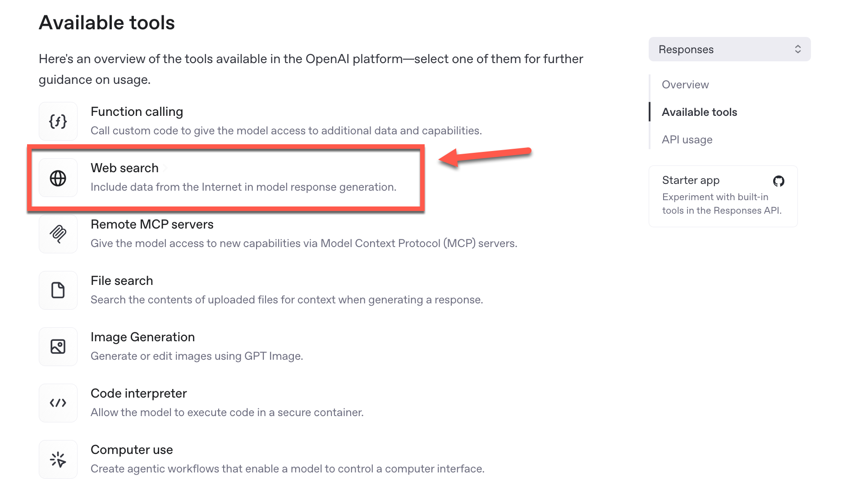Click the Function calling curly-braces icon
The height and width of the screenshot is (504, 852).
58,121
